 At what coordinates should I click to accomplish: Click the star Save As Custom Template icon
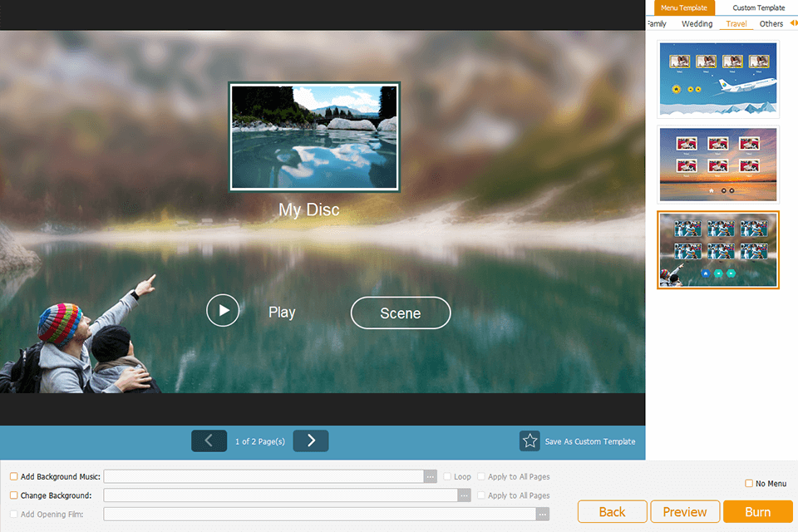coord(530,441)
